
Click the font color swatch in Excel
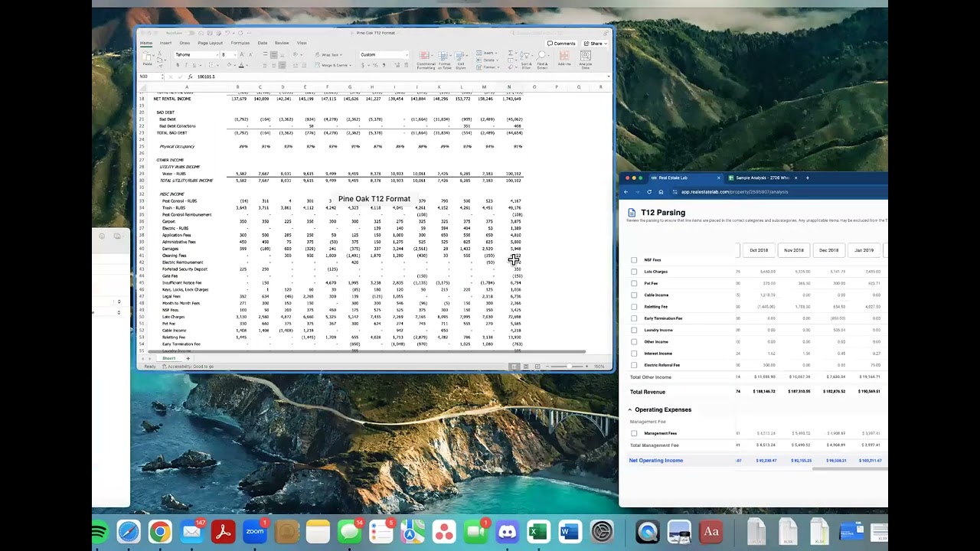tap(241, 65)
